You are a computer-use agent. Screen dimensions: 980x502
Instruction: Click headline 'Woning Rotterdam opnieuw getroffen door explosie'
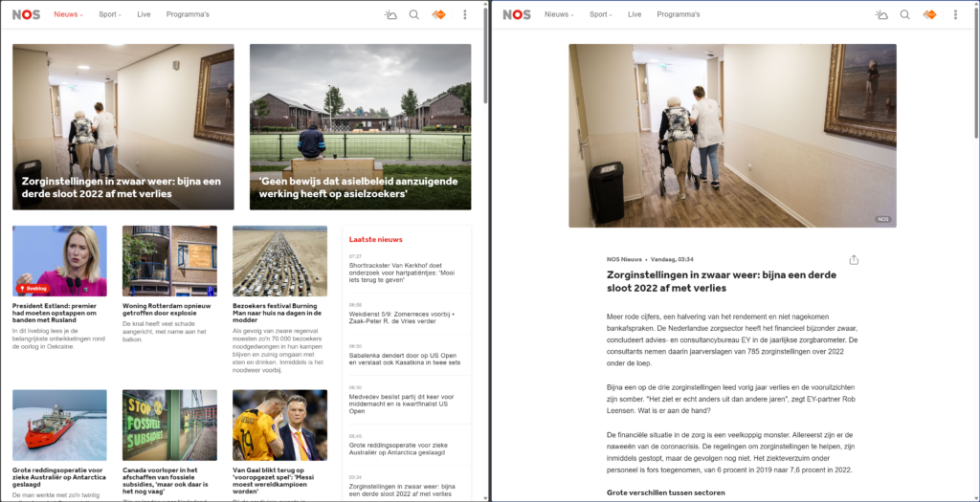click(167, 310)
